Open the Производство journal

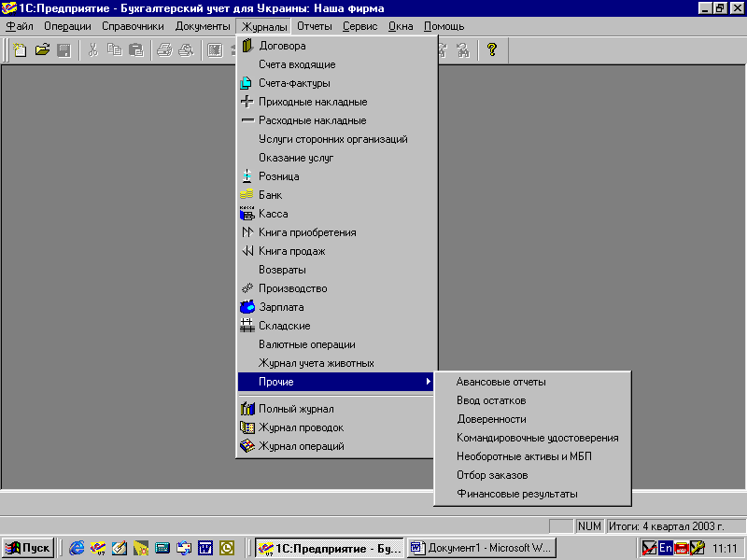point(335,288)
